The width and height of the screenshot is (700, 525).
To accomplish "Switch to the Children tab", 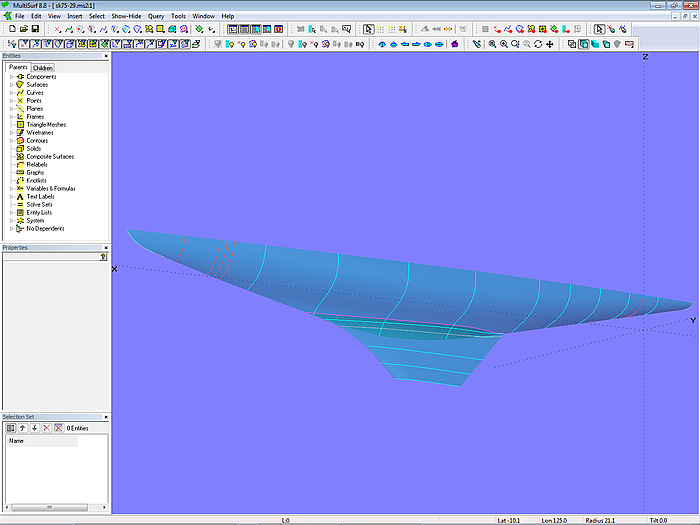I will [43, 68].
